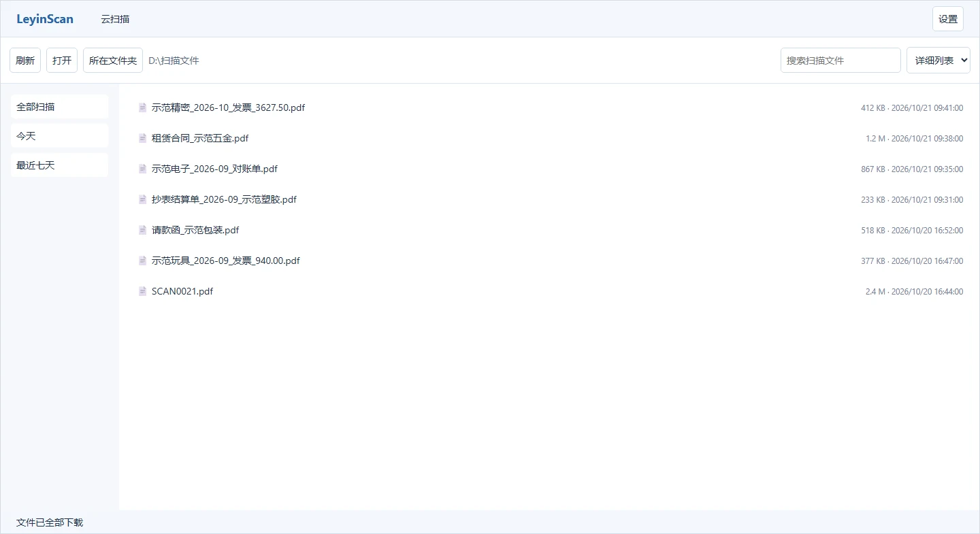Click the 刷新 button
Screen dimensions: 980x534
pos(25,61)
